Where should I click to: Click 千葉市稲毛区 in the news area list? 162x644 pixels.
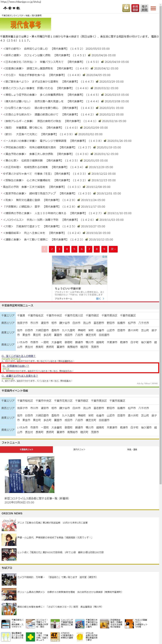35,316
